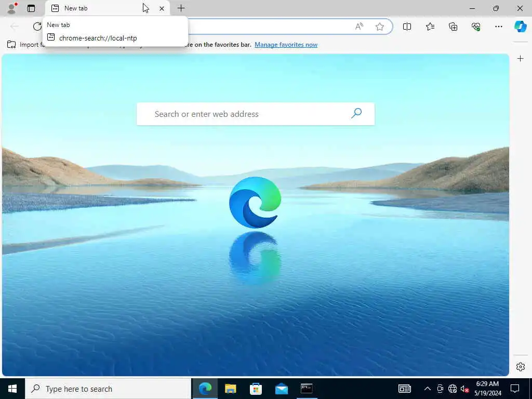Open the tab actions menu icon
Viewport: 532px width, 399px height.
click(x=31, y=8)
